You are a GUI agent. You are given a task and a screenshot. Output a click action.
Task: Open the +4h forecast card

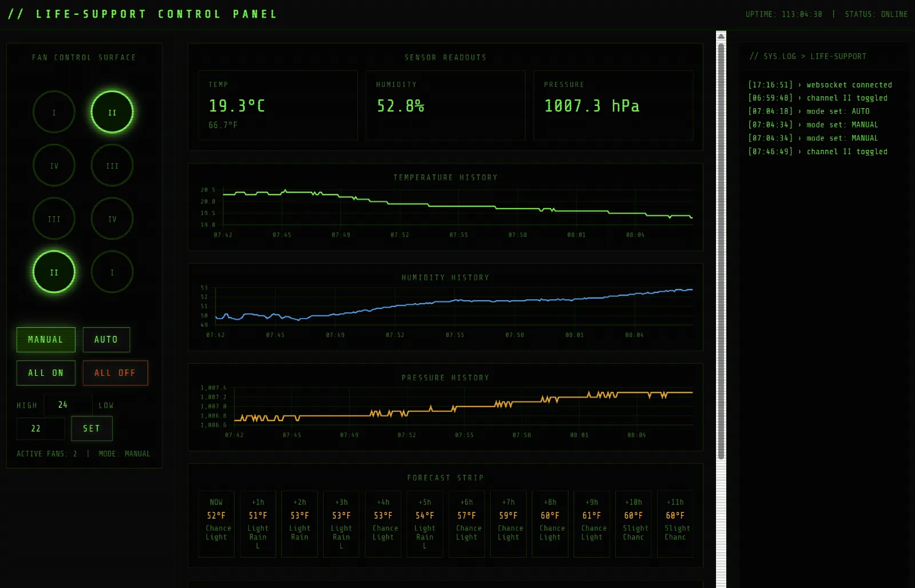(383, 524)
